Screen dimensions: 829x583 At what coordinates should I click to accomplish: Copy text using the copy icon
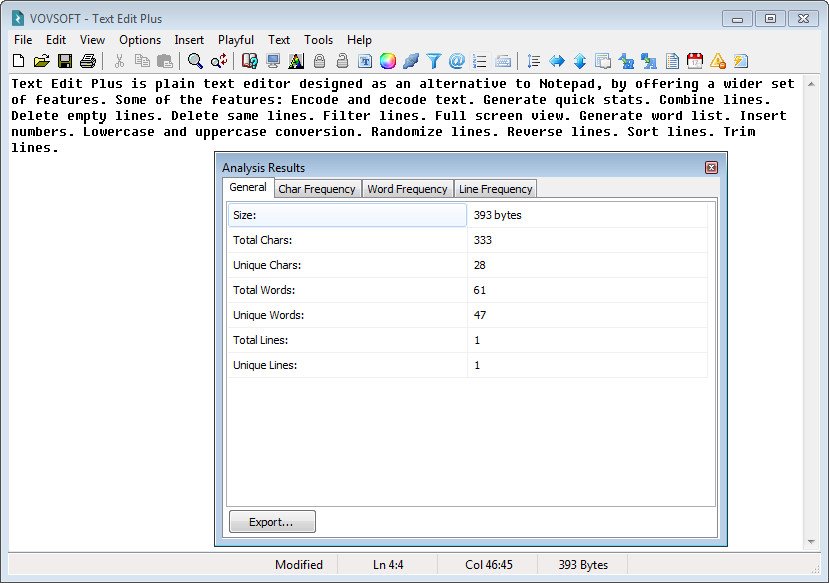coord(142,61)
